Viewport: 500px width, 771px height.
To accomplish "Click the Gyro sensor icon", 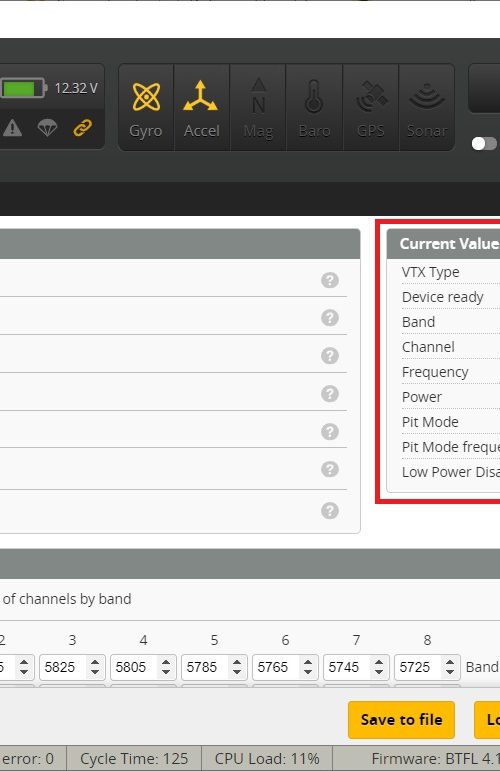I will coord(146,108).
